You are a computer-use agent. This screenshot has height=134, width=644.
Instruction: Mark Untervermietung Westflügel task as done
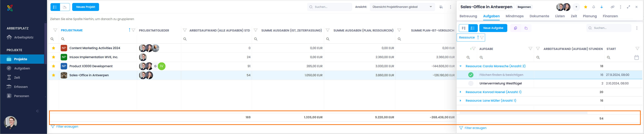tap(471, 83)
